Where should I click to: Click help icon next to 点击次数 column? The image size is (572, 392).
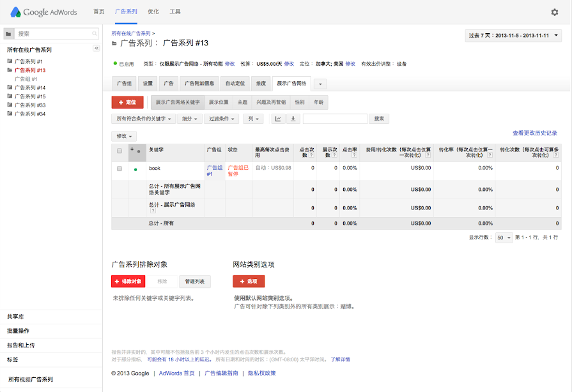coord(311,155)
